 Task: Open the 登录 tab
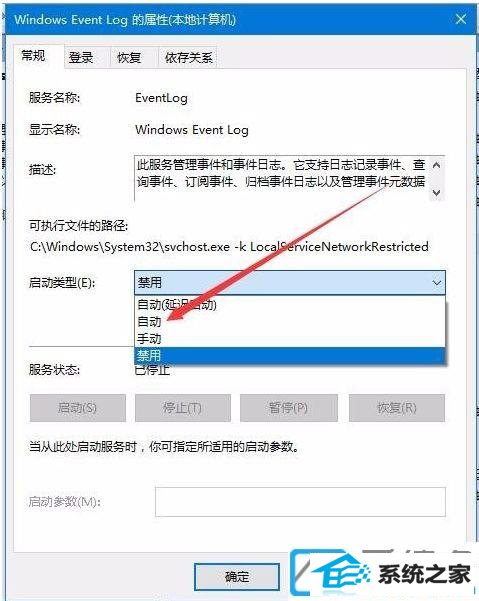81,58
